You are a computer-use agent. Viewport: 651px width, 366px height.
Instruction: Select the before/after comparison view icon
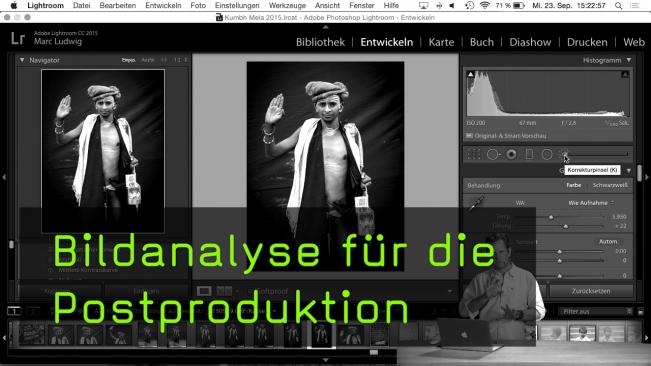click(224, 291)
